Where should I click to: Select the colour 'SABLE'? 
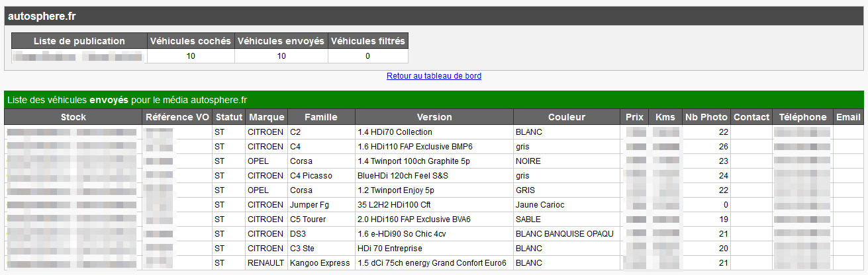[528, 219]
